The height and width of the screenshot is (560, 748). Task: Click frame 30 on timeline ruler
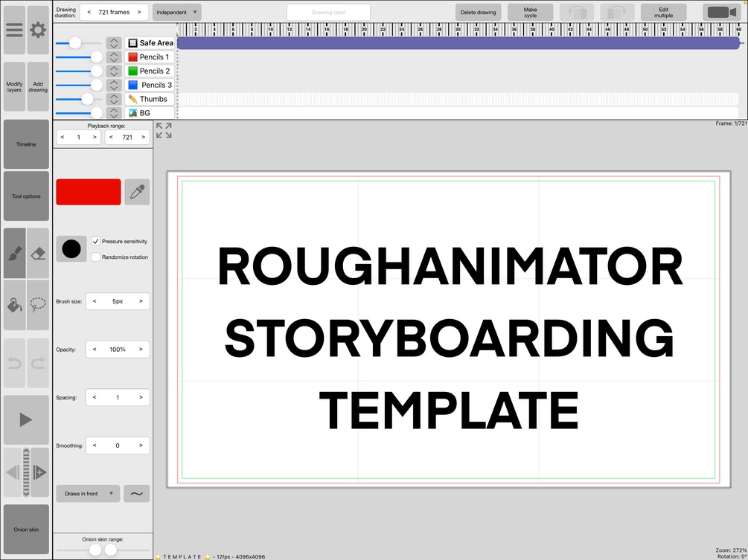[x=458, y=30]
